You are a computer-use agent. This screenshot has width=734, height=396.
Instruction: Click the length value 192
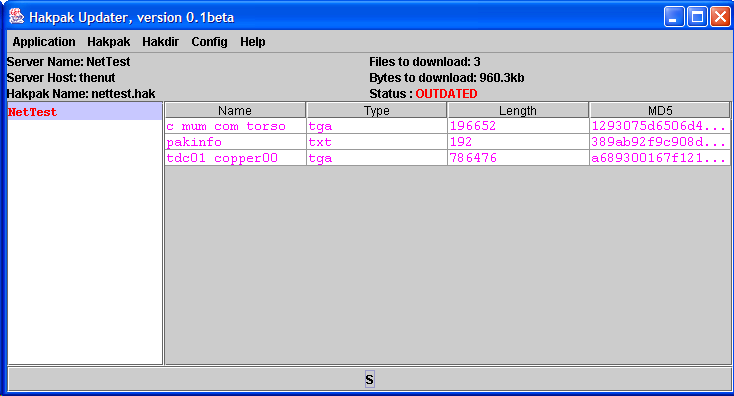[518, 142]
